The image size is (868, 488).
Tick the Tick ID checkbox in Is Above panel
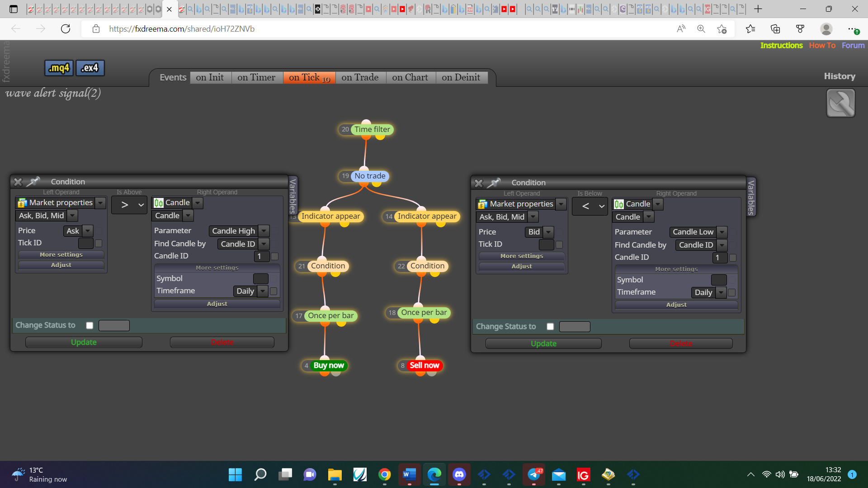(99, 243)
